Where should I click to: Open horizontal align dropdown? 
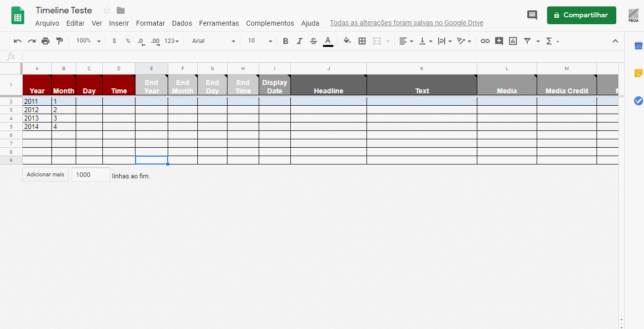tap(406, 41)
